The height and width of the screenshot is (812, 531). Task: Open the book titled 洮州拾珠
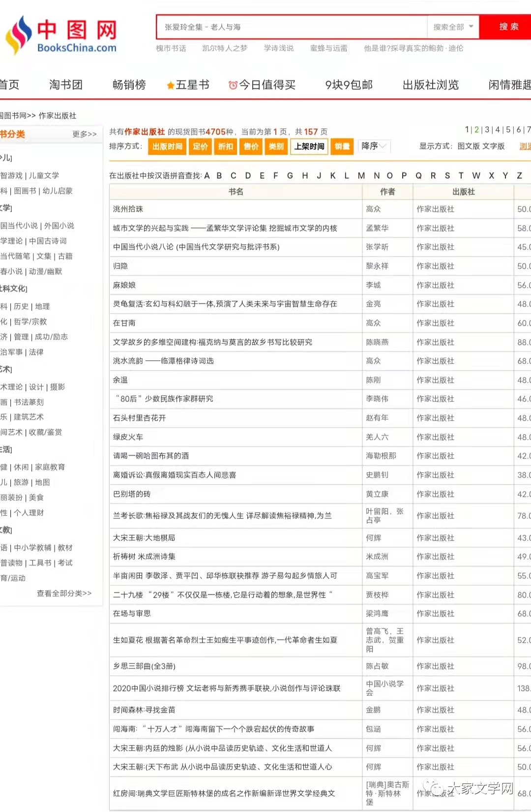(128, 209)
